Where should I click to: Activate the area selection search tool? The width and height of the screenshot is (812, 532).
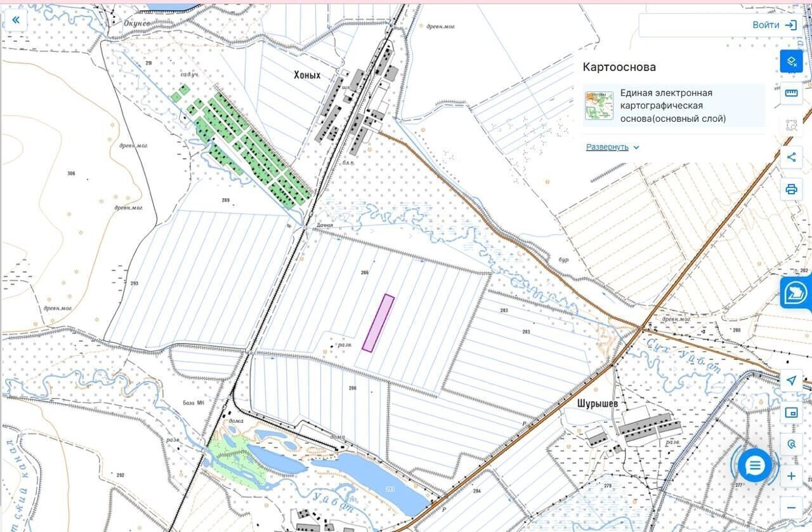791,125
